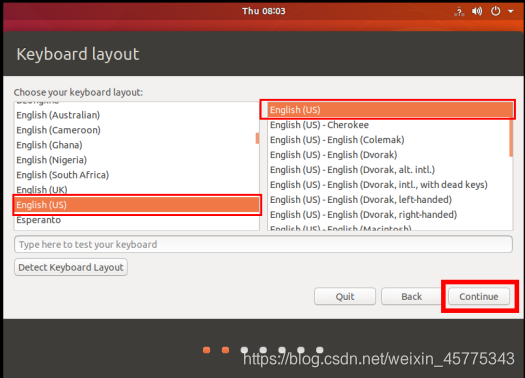Select English (US) in left language list
This screenshot has width=525, height=378.
coord(136,205)
